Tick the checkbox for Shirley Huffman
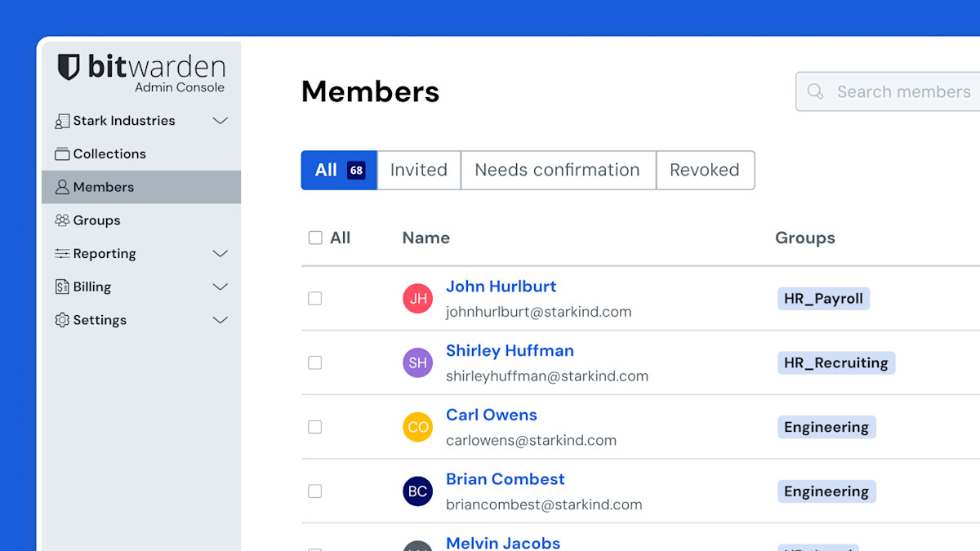Screen dimensions: 980x551 click(x=315, y=363)
